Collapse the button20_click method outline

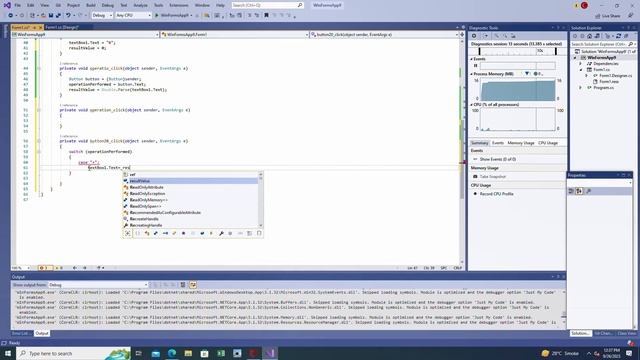click(x=39, y=141)
